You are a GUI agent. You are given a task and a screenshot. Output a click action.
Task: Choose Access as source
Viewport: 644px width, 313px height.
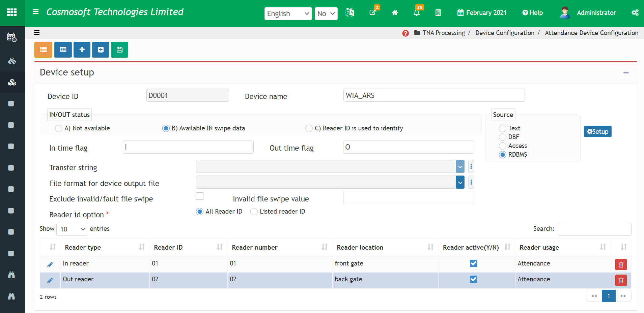[x=503, y=146]
